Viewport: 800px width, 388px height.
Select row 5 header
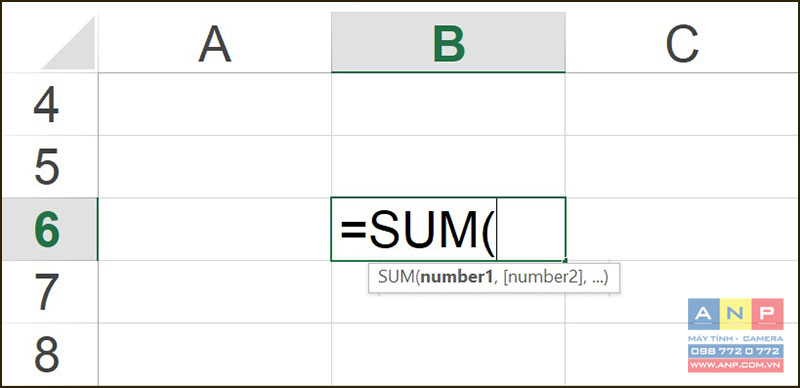click(x=49, y=167)
